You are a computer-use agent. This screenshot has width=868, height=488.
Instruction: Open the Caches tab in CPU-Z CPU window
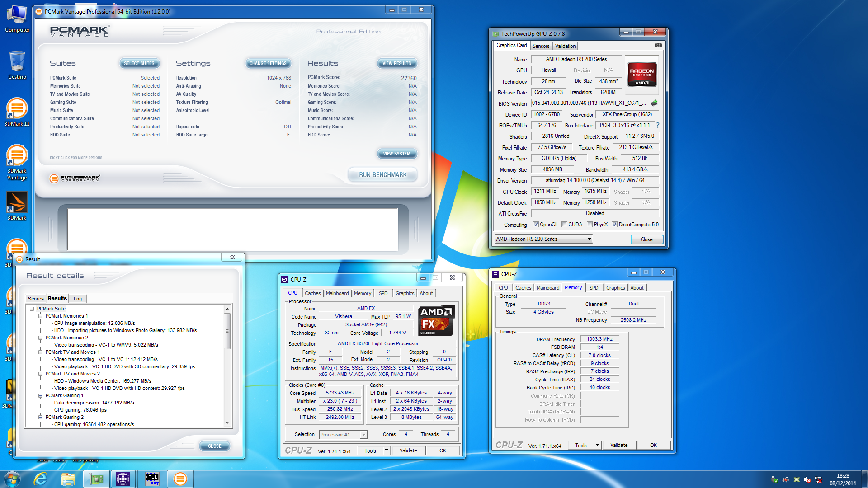pyautogui.click(x=312, y=293)
